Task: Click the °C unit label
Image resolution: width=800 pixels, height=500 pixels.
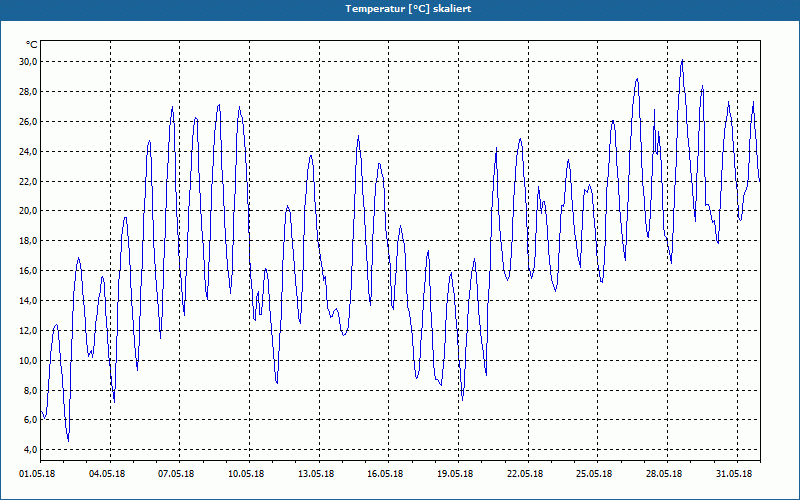Action: [x=31, y=45]
